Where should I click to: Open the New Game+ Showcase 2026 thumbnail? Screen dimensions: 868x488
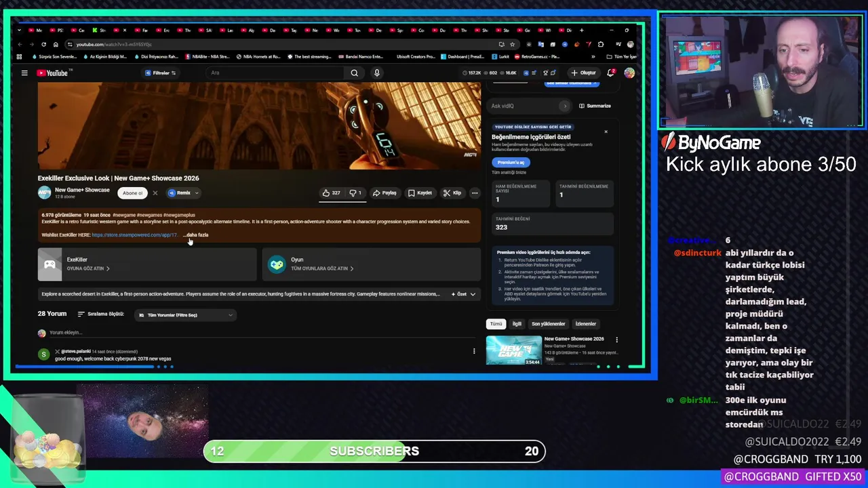pos(514,350)
